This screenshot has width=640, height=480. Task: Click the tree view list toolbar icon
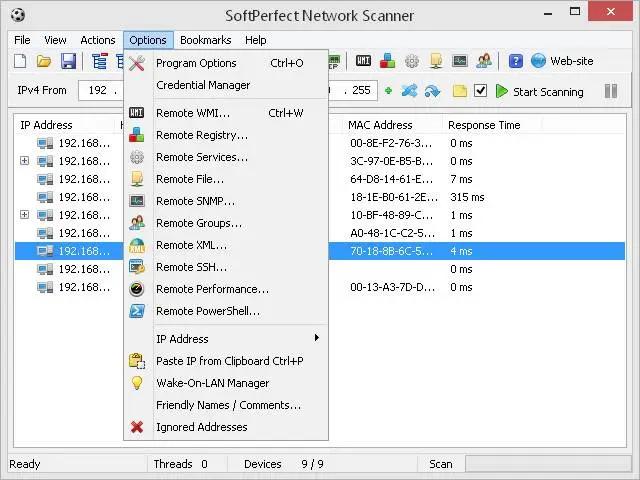99,61
